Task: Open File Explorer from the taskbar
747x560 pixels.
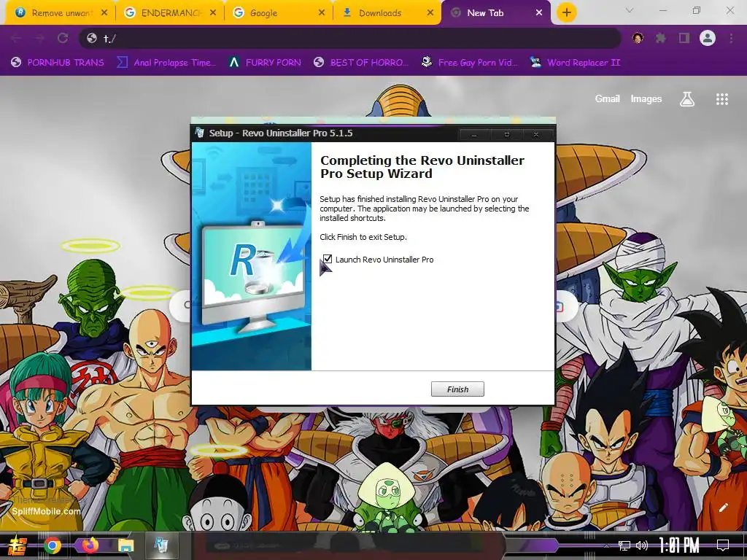Action: 125,545
